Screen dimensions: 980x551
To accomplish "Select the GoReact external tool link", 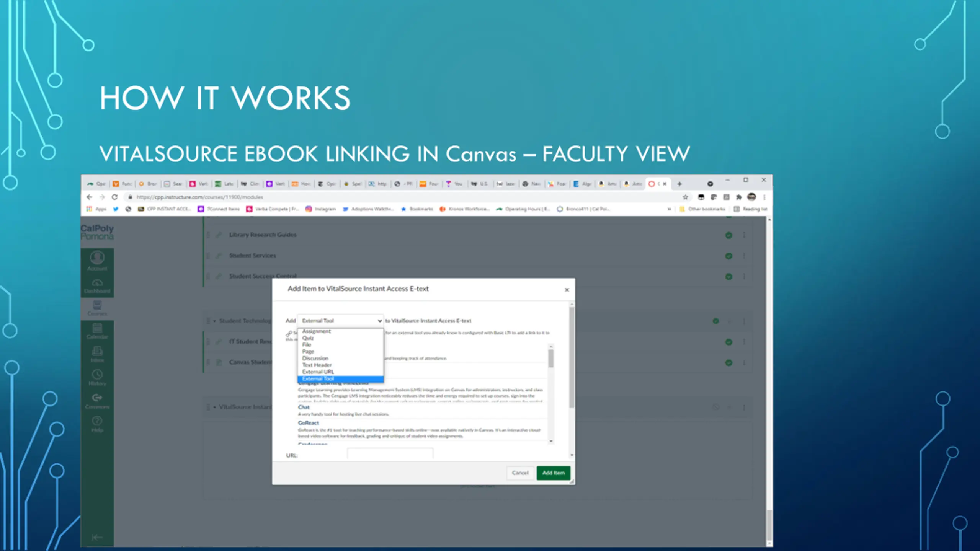I will pos(309,423).
